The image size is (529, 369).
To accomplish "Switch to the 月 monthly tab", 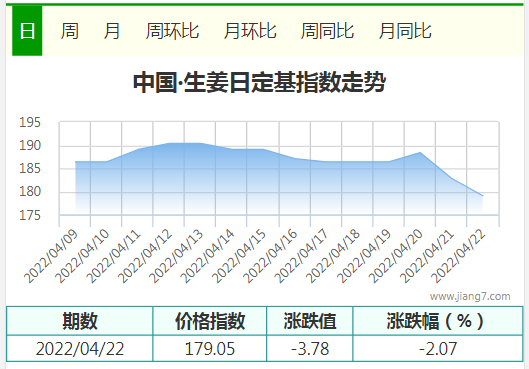I will click(112, 31).
